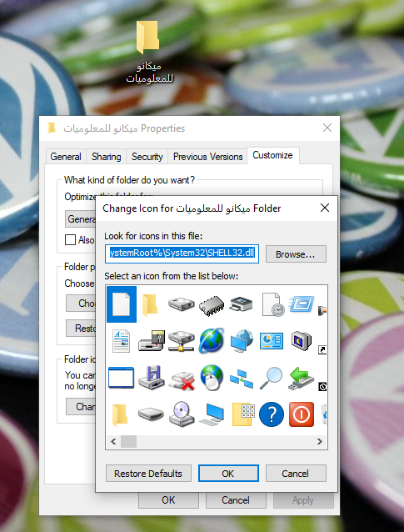The width and height of the screenshot is (404, 532).
Task: Select the network drive icon
Action: pyautogui.click(x=182, y=341)
